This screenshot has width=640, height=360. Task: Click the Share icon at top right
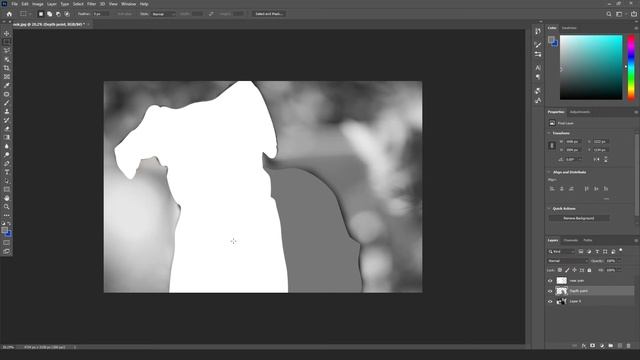633,14
